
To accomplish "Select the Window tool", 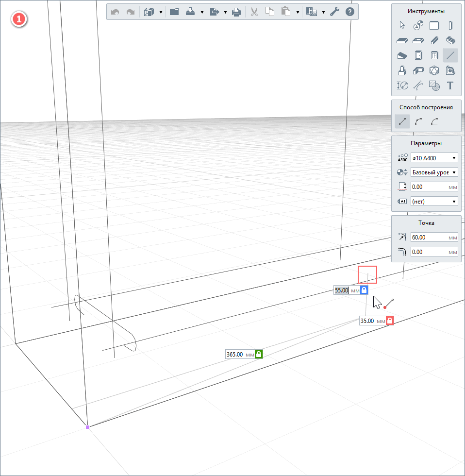I will [434, 55].
